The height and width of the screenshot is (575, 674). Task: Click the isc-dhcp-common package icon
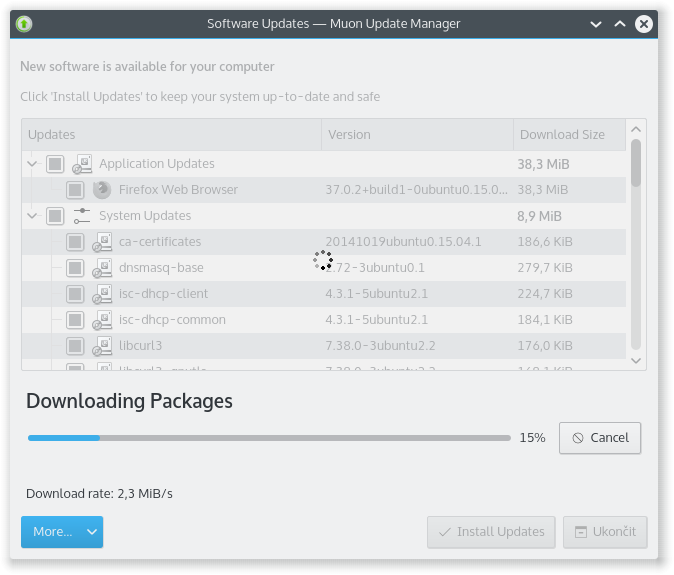pos(102,320)
